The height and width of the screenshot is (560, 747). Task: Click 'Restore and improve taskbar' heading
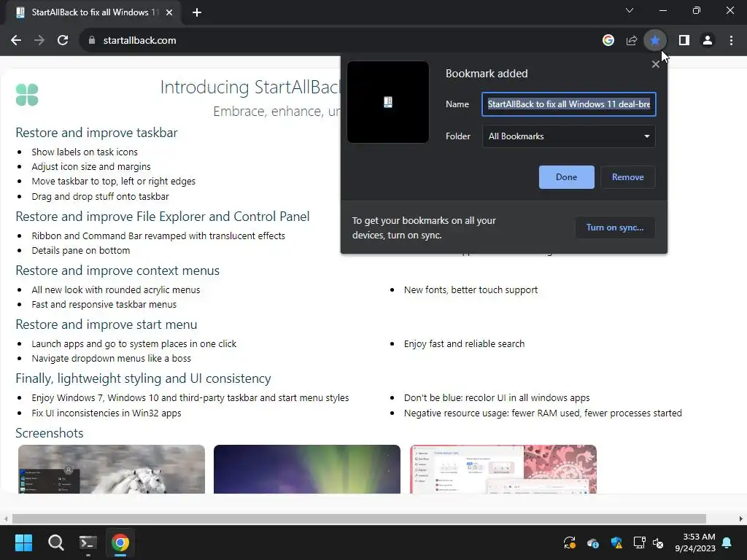click(96, 133)
